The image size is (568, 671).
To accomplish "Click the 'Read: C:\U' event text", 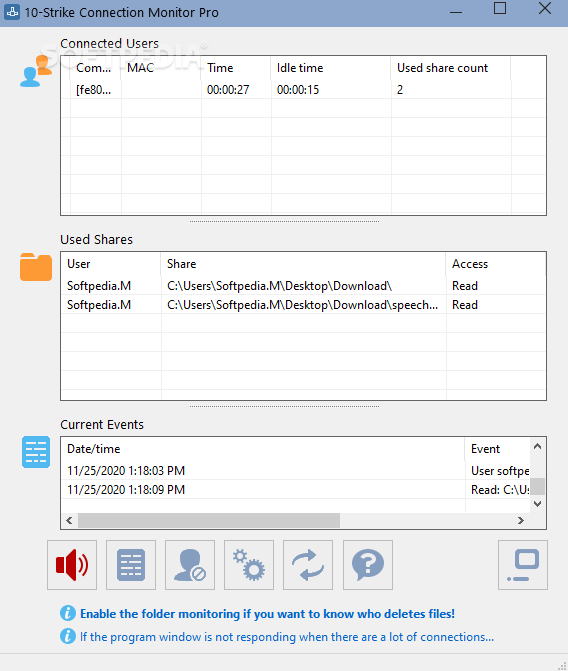I will 500,490.
